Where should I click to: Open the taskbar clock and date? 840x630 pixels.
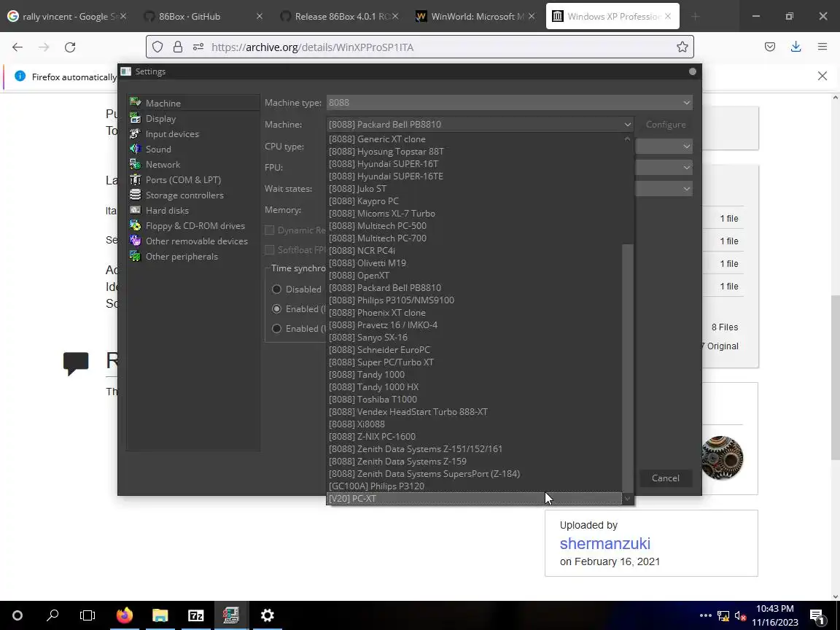pyautogui.click(x=775, y=615)
